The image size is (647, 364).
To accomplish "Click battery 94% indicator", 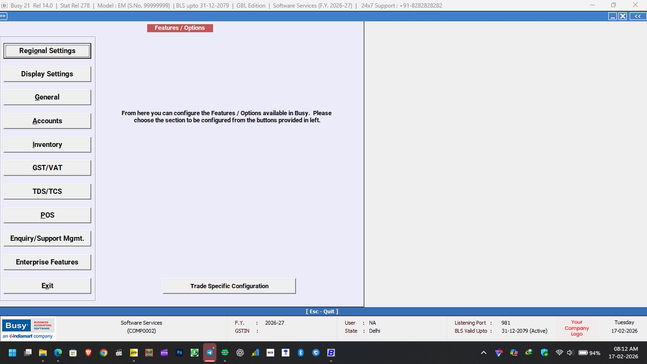I will pyautogui.click(x=589, y=353).
